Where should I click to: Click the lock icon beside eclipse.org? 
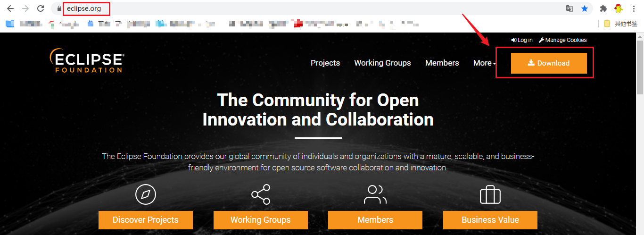point(59,8)
